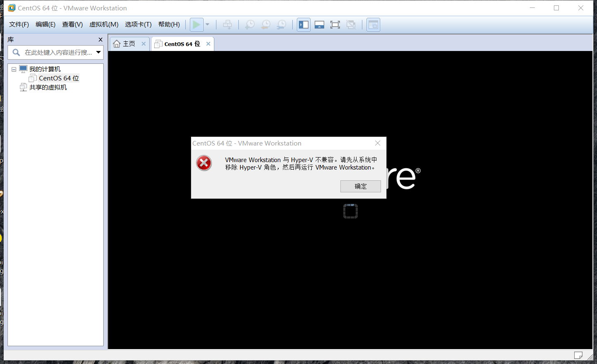The height and width of the screenshot is (364, 597).
Task: Enter full screen mode
Action: (335, 24)
